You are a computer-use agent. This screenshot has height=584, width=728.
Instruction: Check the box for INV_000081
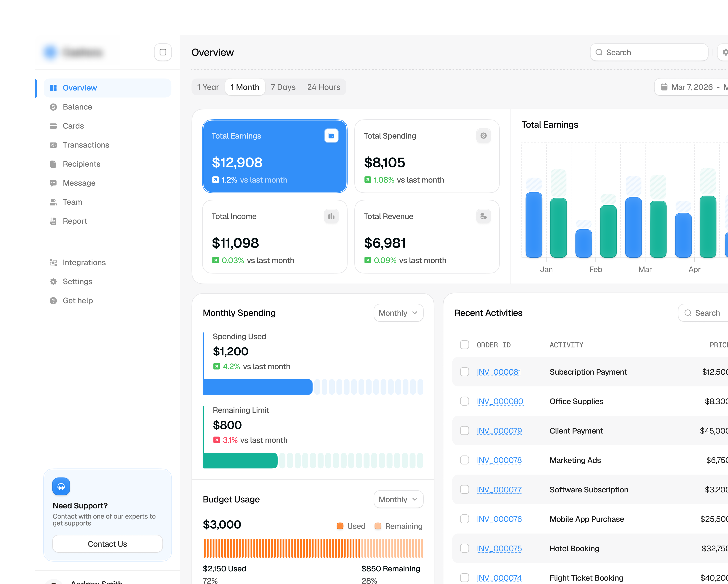(x=465, y=372)
